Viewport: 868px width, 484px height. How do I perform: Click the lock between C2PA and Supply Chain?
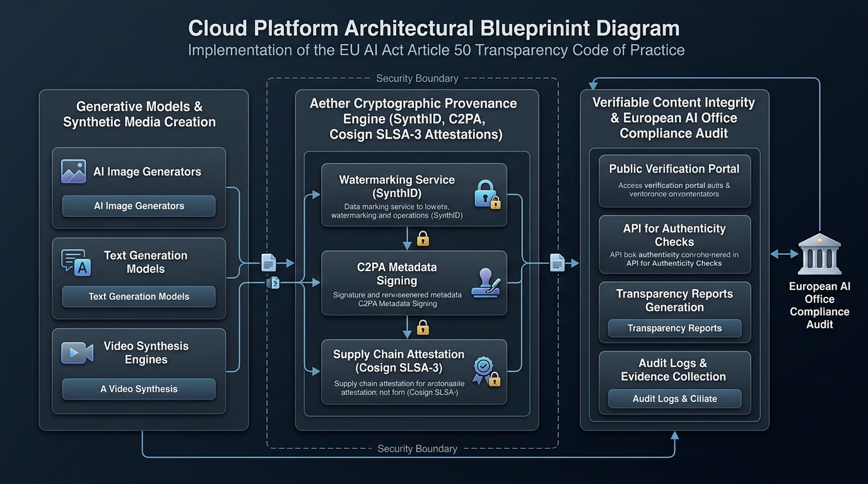pos(423,327)
